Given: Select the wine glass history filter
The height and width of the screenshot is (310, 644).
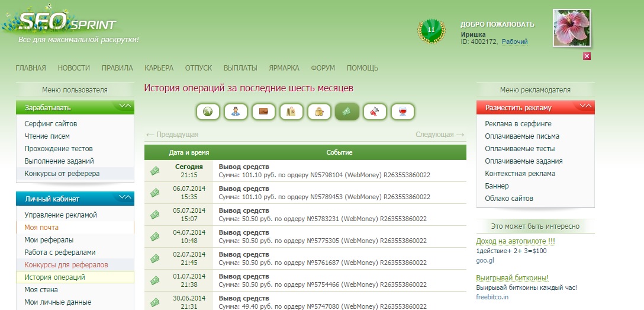Looking at the screenshot, I should click(x=403, y=111).
